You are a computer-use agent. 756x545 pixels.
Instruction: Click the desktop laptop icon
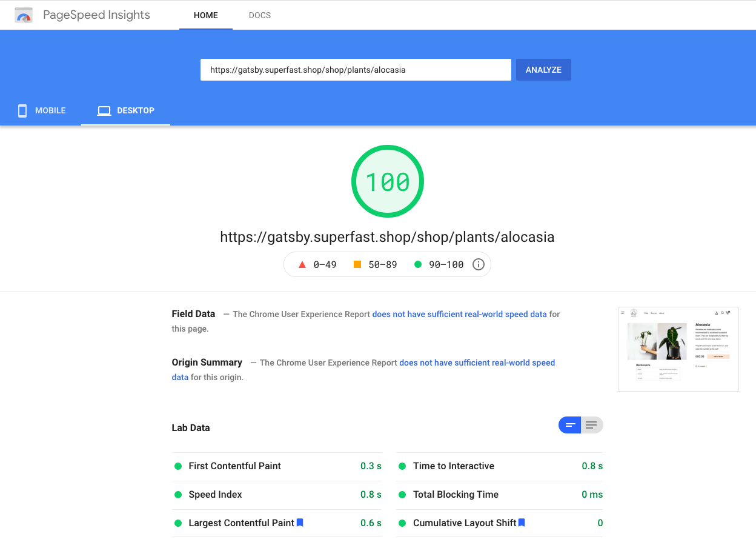coord(104,110)
